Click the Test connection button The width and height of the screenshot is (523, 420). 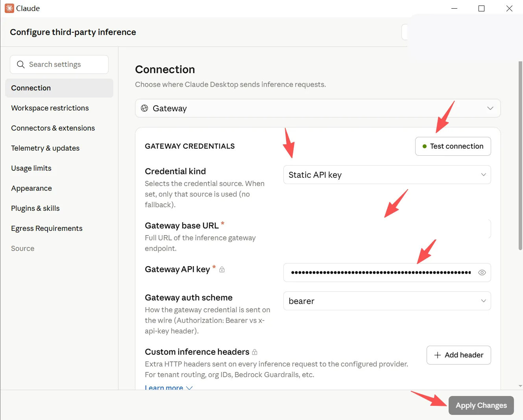click(x=453, y=146)
